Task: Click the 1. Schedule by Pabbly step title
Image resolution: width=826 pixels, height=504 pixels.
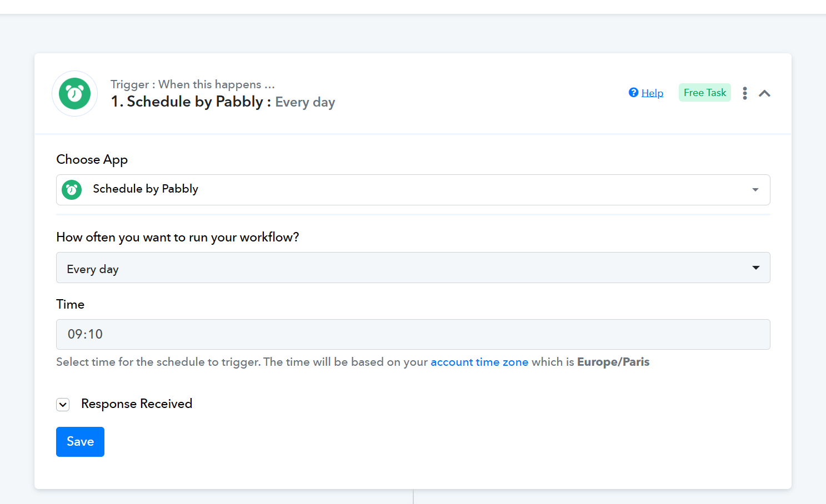Action: point(187,102)
